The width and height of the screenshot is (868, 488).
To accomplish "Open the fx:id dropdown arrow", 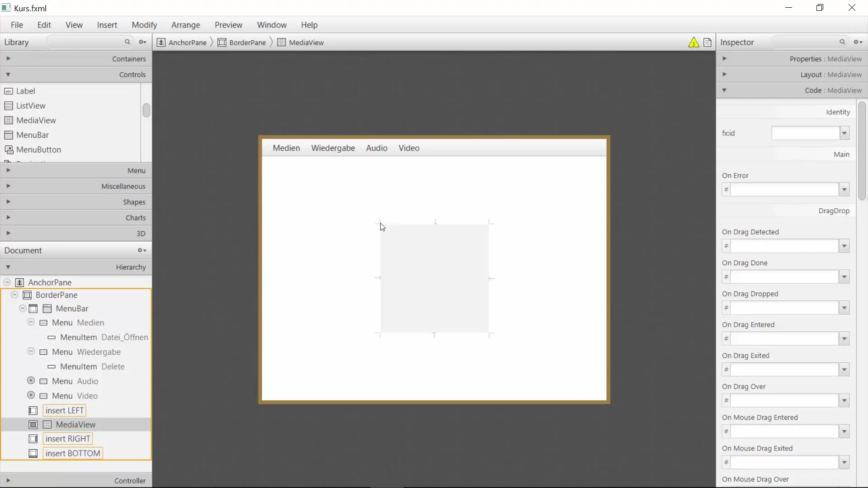I will (x=844, y=133).
